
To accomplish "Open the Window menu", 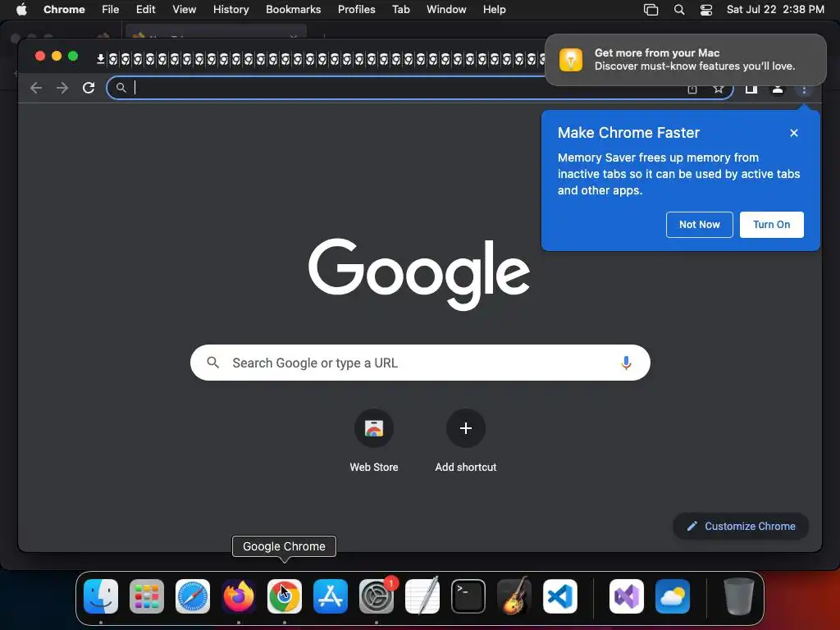I will [x=446, y=10].
